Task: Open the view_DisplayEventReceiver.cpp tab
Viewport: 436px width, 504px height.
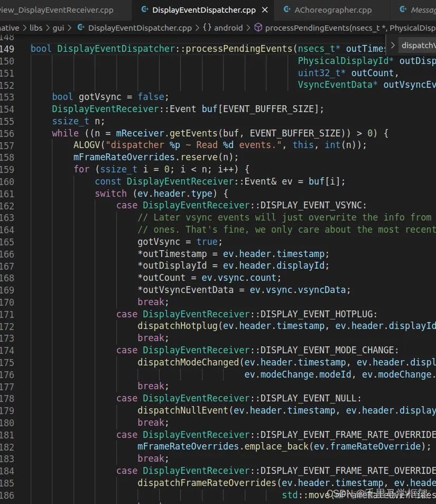Action: point(57,10)
